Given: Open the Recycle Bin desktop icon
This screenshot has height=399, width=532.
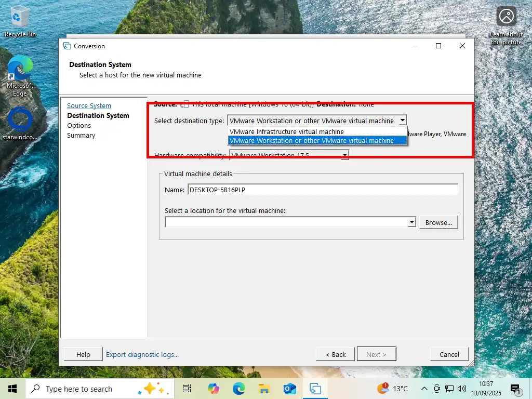Looking at the screenshot, I should tap(20, 22).
